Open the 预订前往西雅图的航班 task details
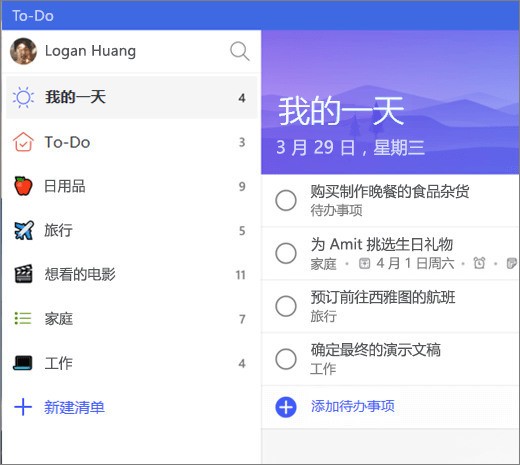Screen dimensions: 520x465 pos(390,306)
